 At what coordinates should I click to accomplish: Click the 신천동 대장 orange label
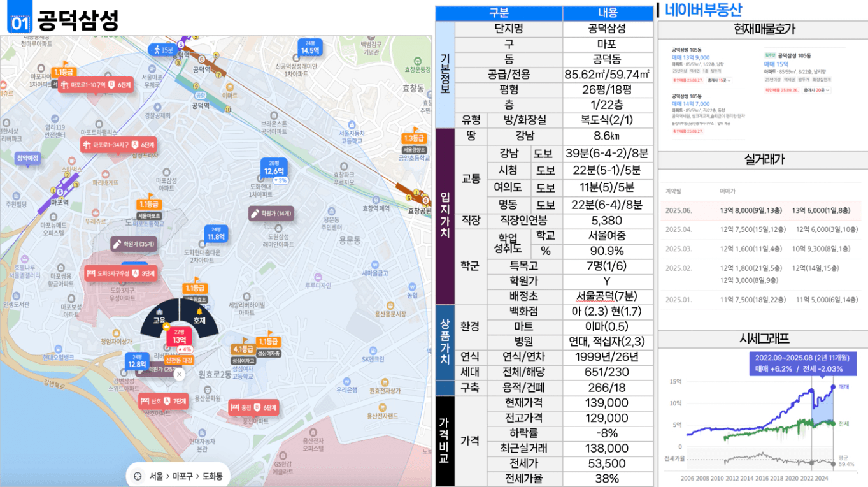point(178,360)
